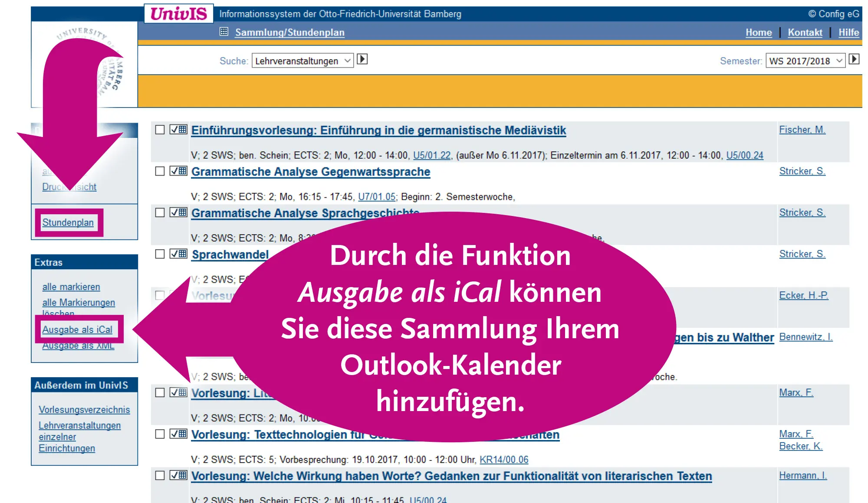Open lecturer Bennewitz, I. link
The image size is (868, 503).
pyautogui.click(x=806, y=337)
